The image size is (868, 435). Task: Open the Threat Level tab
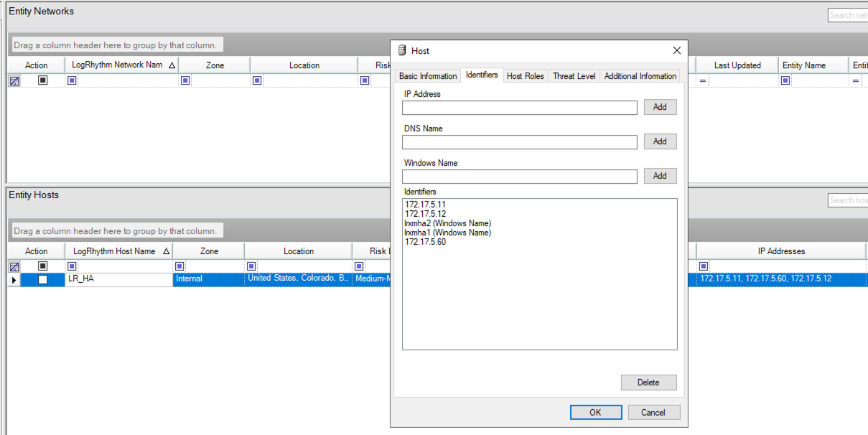pos(574,76)
